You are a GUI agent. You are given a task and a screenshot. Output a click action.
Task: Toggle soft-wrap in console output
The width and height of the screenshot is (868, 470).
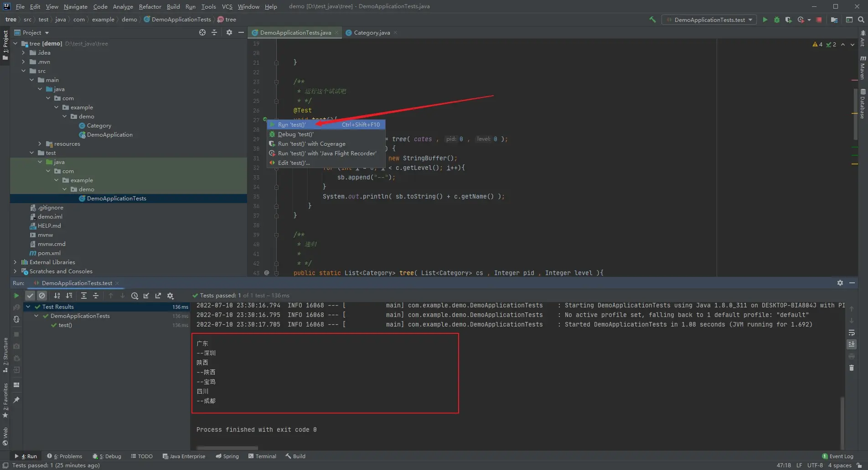point(851,333)
